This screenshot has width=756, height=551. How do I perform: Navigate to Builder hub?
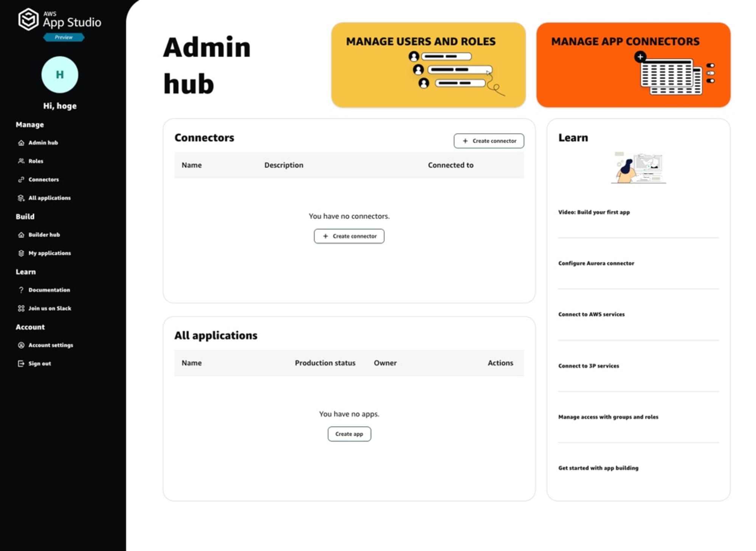pos(44,234)
